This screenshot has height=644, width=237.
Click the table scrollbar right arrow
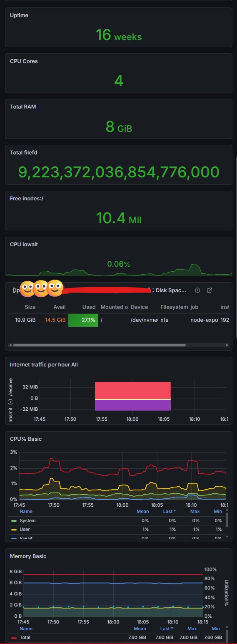[x=227, y=345]
